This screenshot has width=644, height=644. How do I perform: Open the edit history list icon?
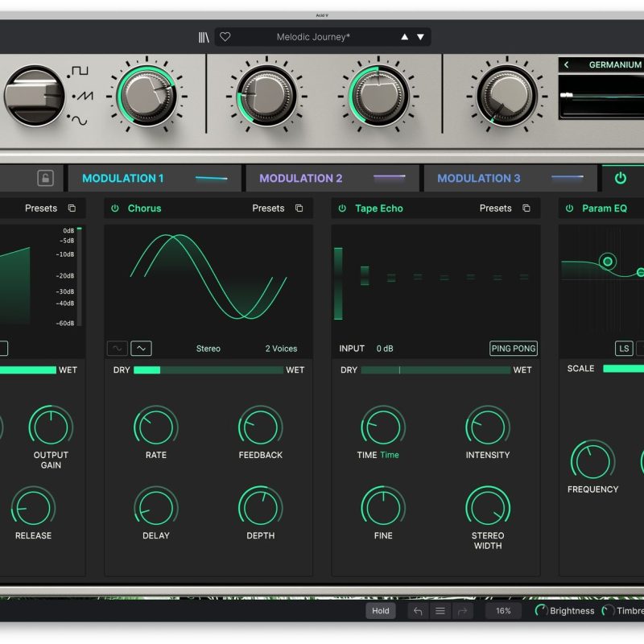(x=440, y=611)
